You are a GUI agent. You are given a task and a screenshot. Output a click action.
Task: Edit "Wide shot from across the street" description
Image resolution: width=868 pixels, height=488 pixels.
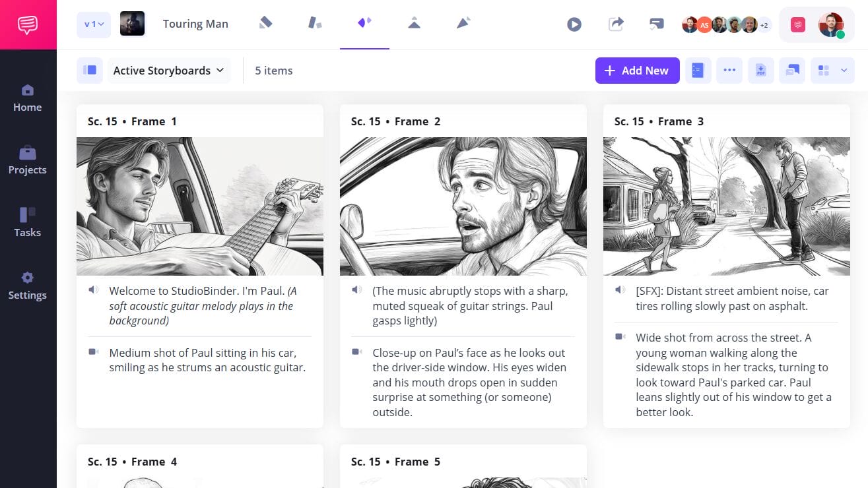733,375
